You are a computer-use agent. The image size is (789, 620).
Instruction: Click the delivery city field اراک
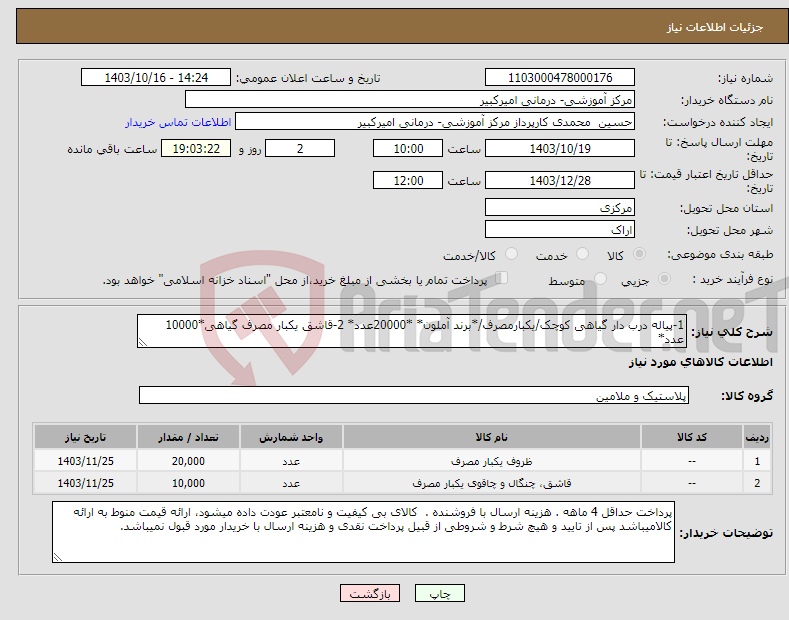coord(560,229)
